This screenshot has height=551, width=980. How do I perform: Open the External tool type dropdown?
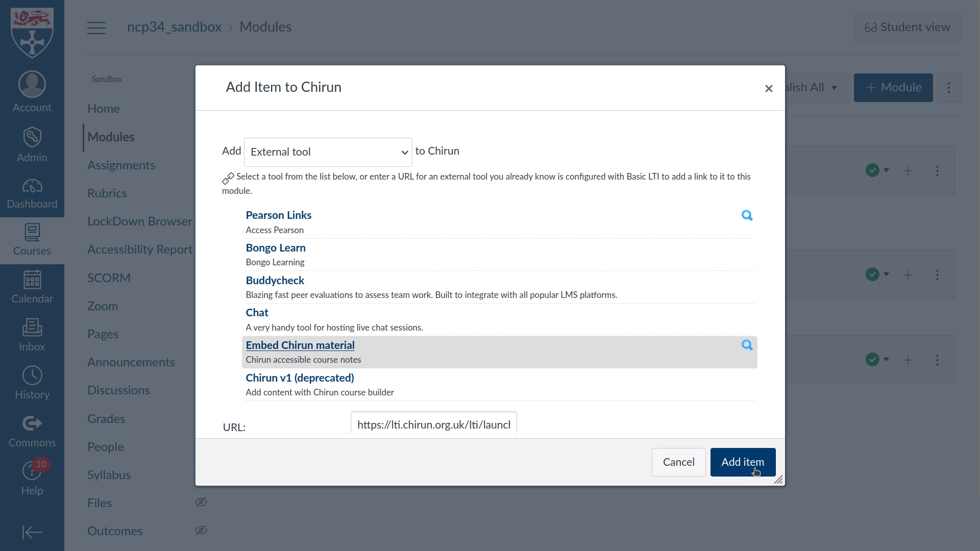[x=328, y=152]
